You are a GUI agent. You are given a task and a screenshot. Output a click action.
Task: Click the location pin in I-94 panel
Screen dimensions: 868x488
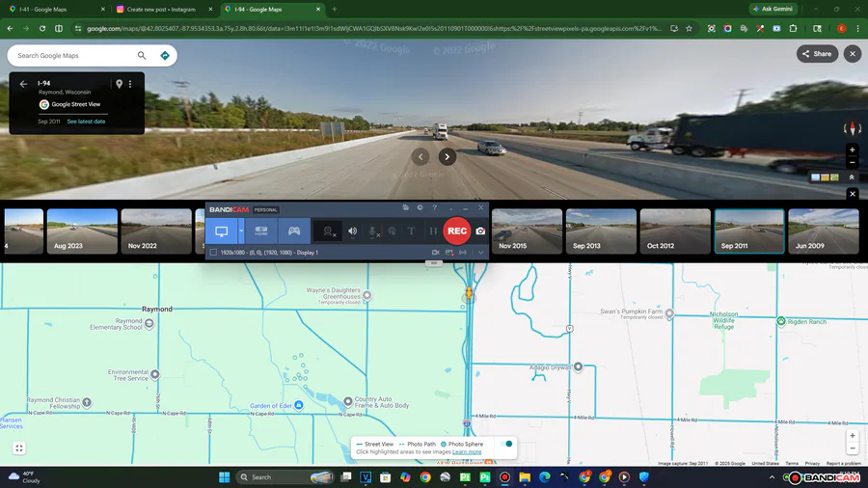[x=119, y=84]
